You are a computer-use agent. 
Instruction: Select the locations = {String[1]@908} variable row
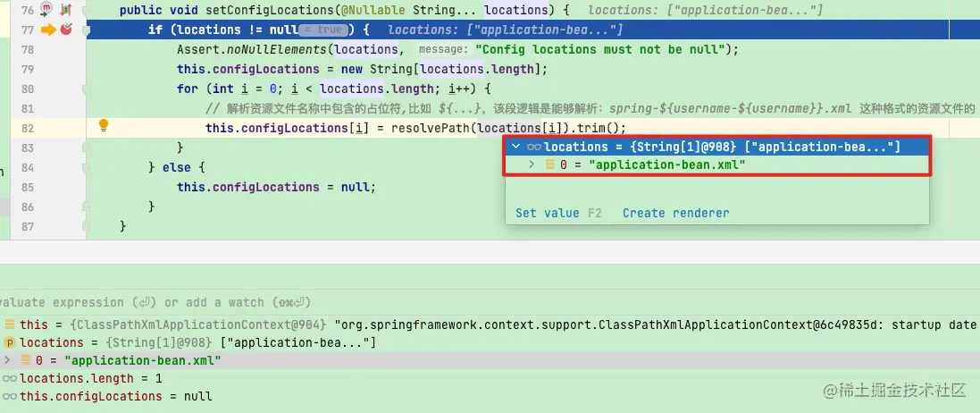click(x=490, y=342)
